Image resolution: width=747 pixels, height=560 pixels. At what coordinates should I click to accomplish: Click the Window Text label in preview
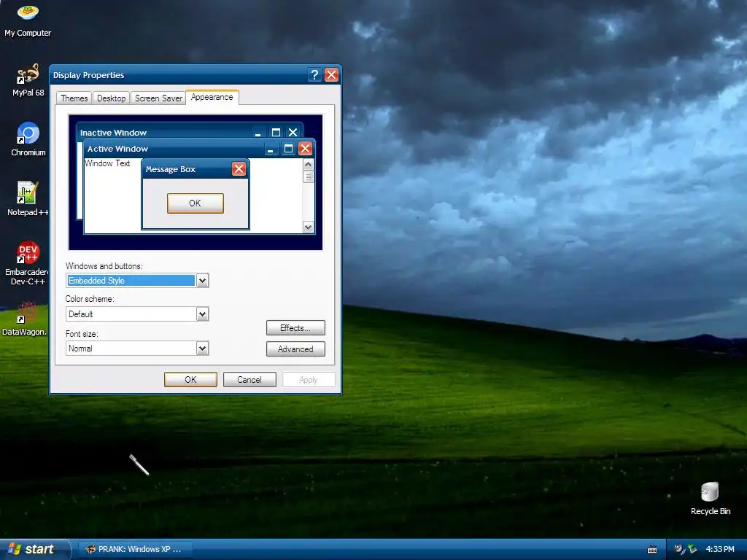tap(108, 163)
